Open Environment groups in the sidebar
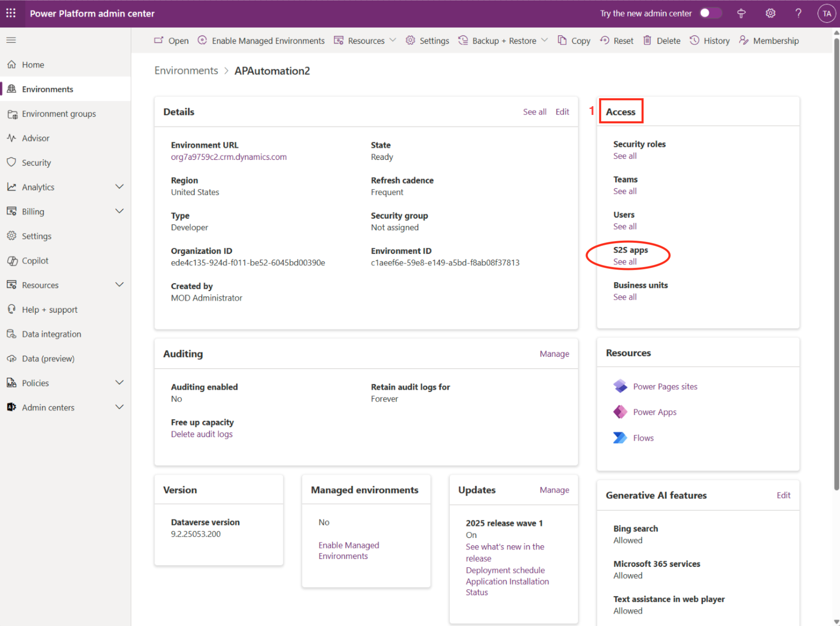Viewport: 840px width, 626px height. pos(66,114)
